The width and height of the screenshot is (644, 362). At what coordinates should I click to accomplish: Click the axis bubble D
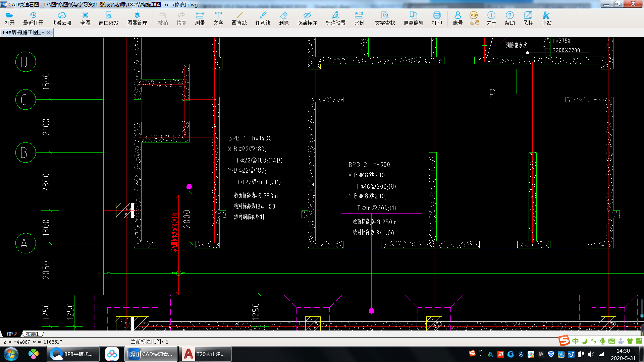(x=25, y=62)
